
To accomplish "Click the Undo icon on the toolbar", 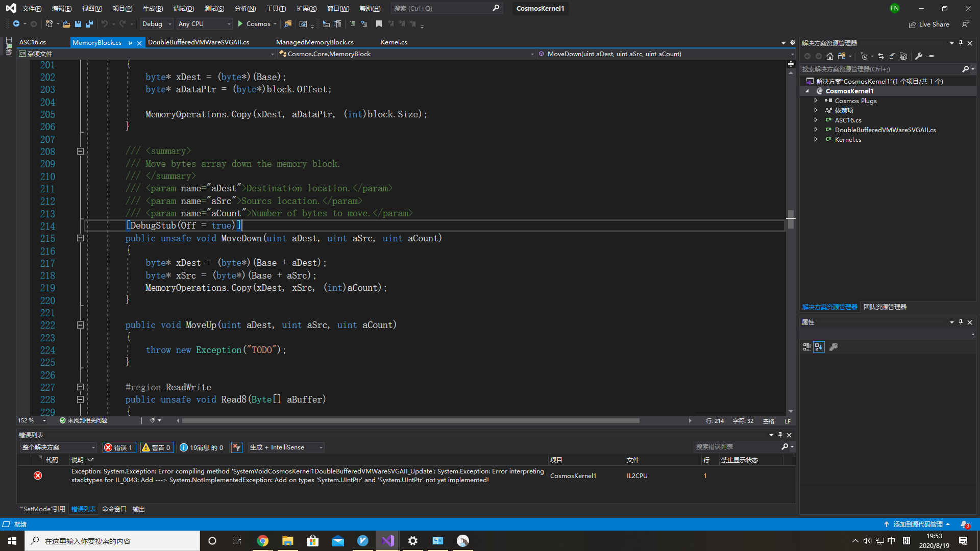I will (x=105, y=24).
